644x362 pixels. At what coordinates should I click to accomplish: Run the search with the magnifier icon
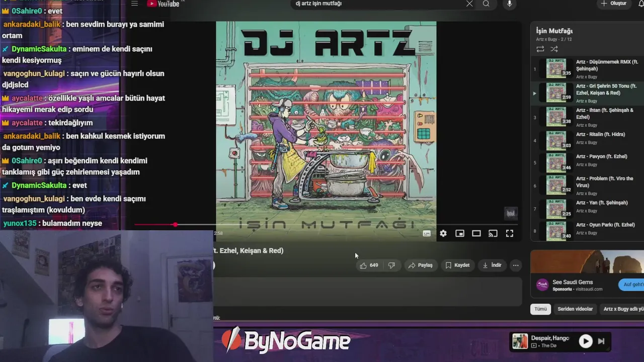pyautogui.click(x=486, y=4)
